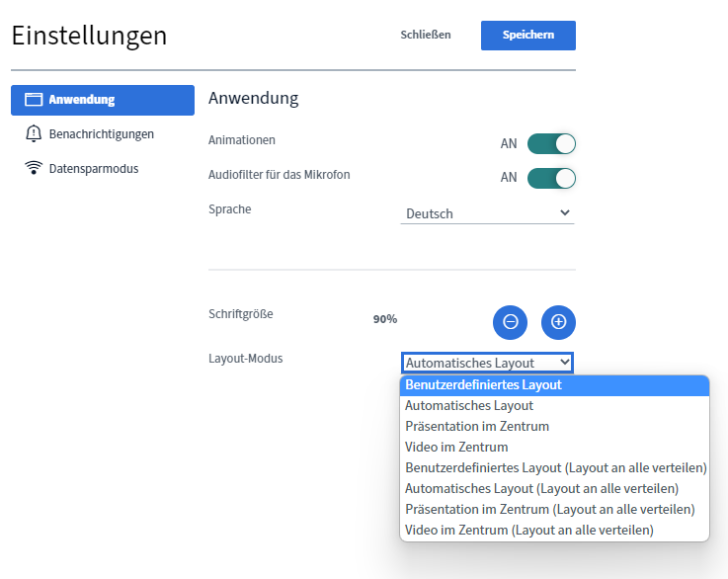Open the Benachrichtigungen settings tab
The image size is (728, 579).
(101, 133)
